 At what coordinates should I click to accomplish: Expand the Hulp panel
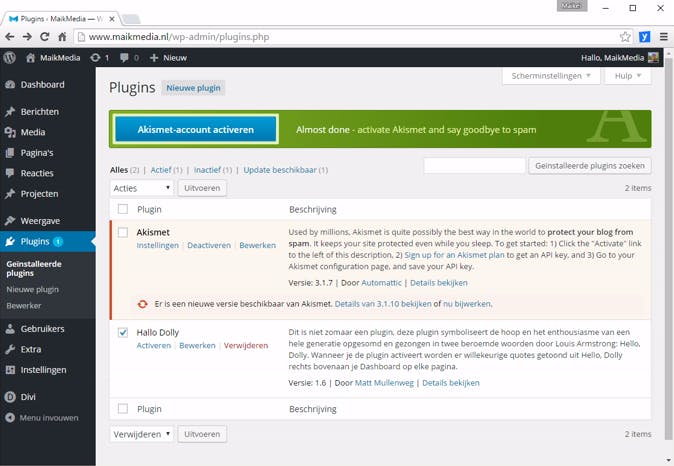pyautogui.click(x=628, y=76)
